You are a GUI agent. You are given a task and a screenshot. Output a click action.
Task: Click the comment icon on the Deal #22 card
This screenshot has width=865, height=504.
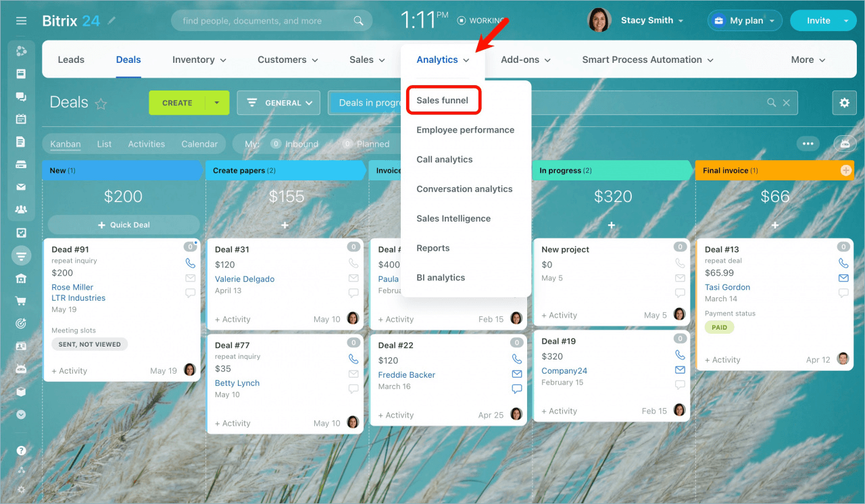pyautogui.click(x=517, y=388)
